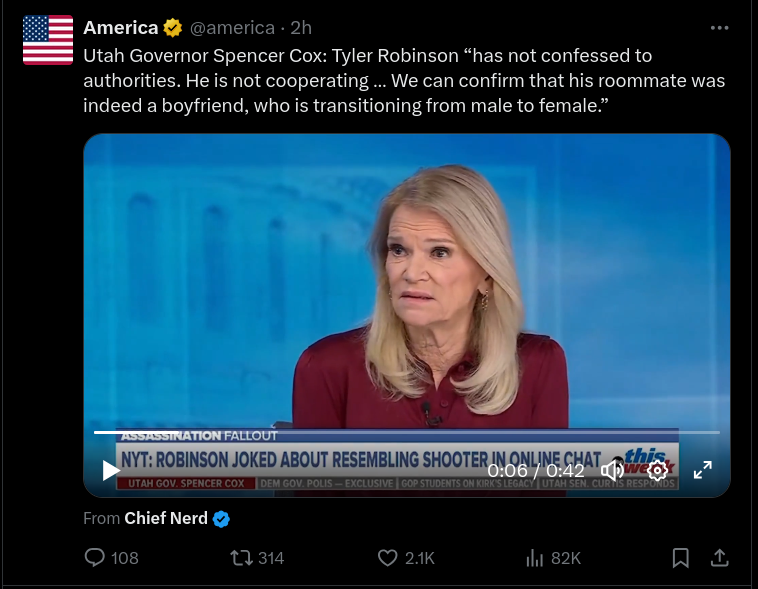Open America profile avatar flag
The image size is (758, 589).
coord(48,40)
